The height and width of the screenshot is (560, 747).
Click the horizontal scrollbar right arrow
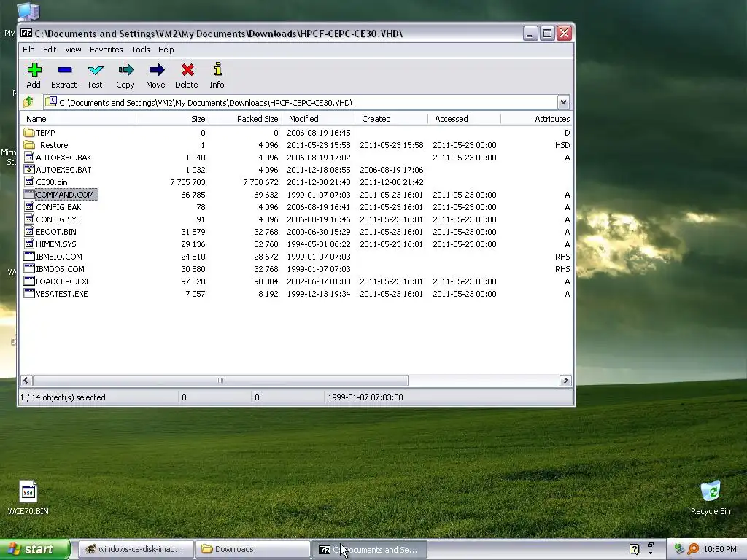pyautogui.click(x=565, y=380)
